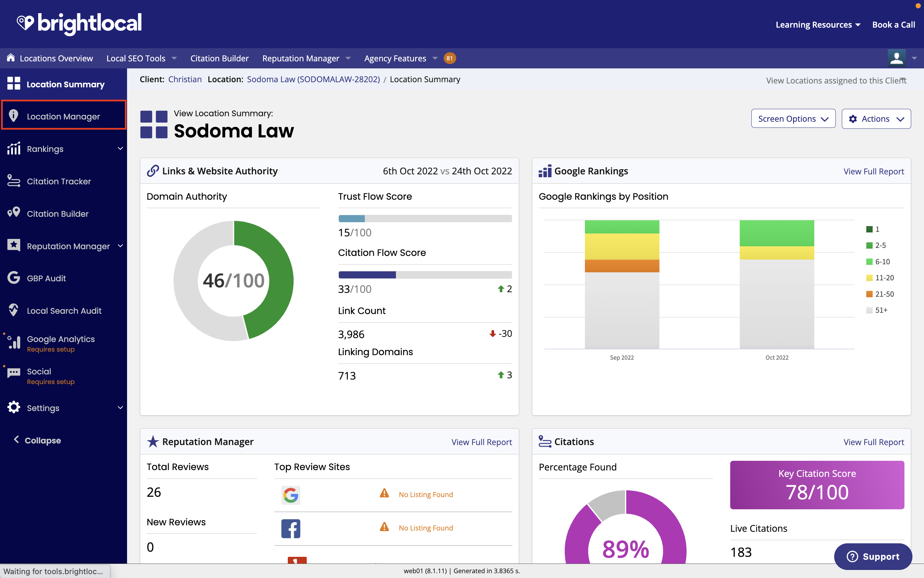Click the Facebook logo in Top Review Sites

pos(291,528)
